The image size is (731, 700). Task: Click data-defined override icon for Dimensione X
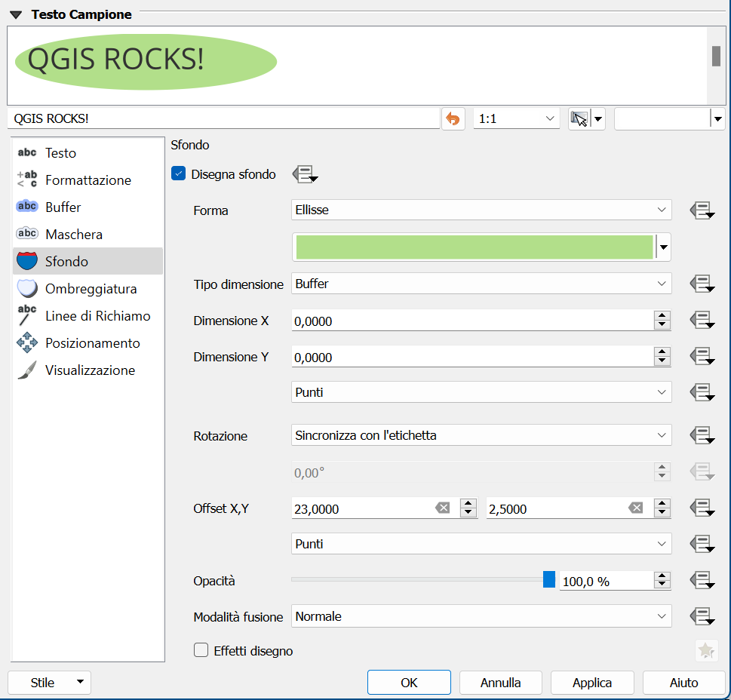click(702, 320)
